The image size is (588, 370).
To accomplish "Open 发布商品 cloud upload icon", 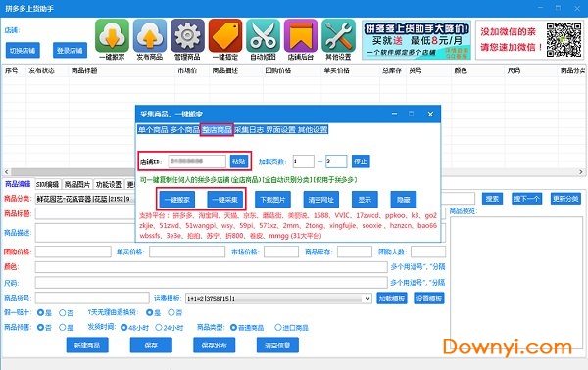I will [150, 35].
